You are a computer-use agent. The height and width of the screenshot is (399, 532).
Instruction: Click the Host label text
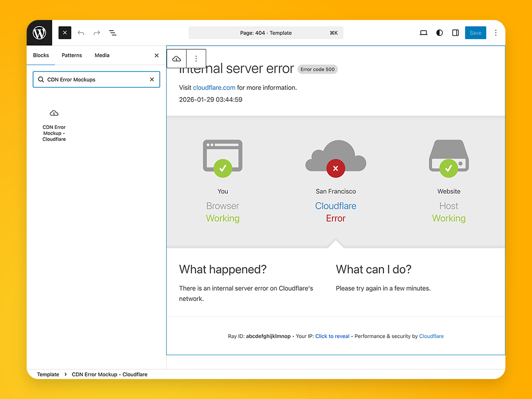[x=449, y=206]
